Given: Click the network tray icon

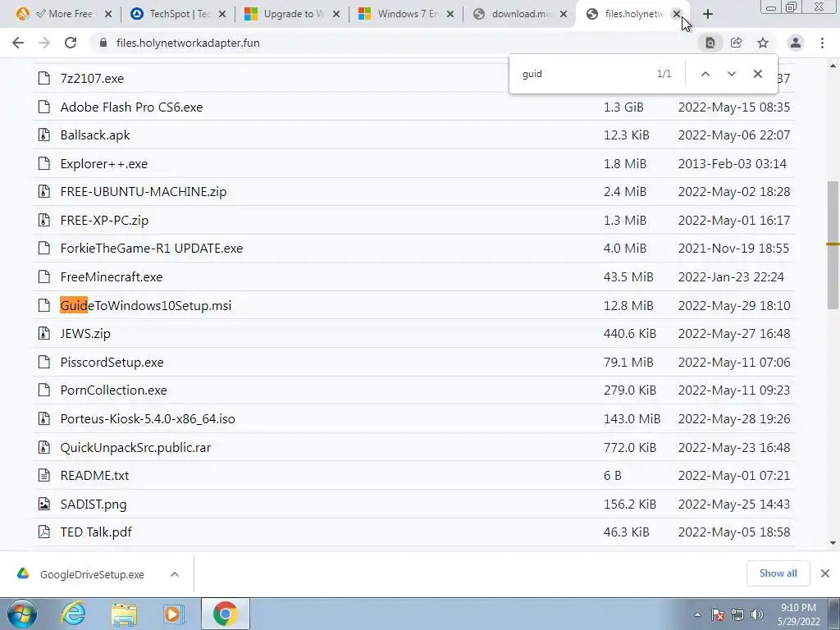Looking at the screenshot, I should coord(737,614).
